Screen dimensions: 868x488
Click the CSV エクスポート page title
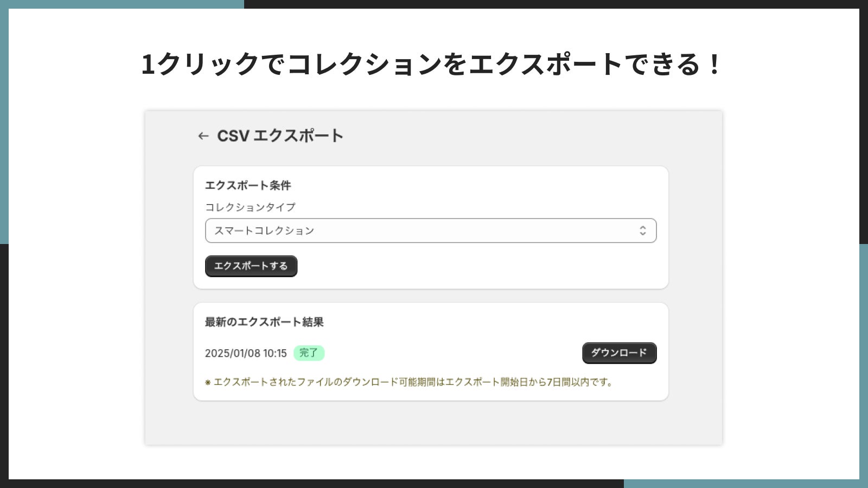280,136
